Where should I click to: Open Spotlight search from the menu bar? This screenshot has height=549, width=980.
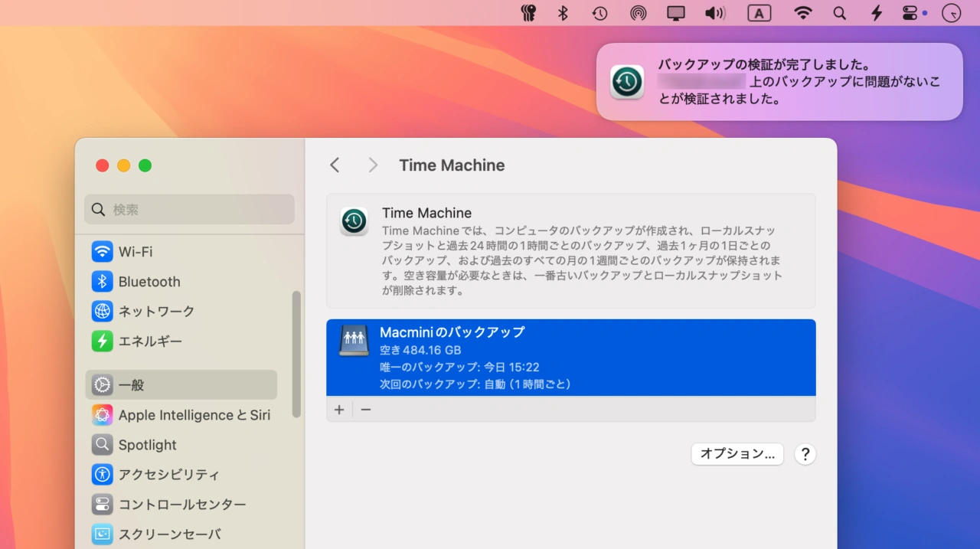click(839, 12)
